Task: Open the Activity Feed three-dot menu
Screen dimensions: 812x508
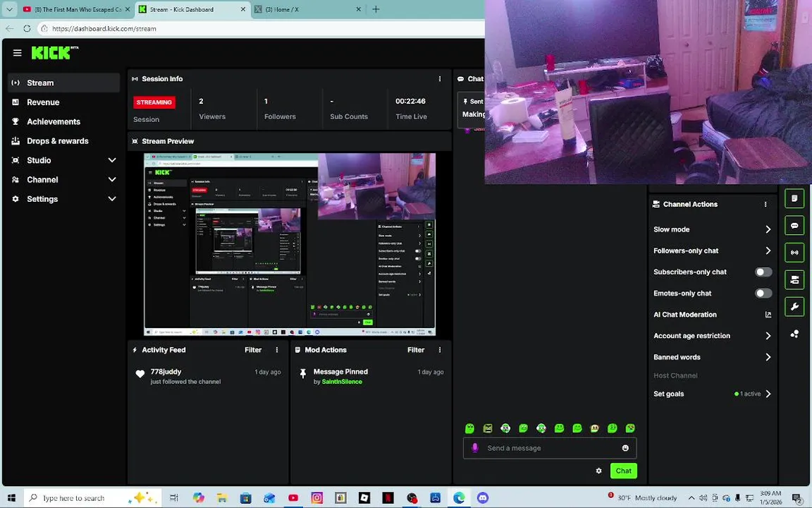Action: [x=277, y=350]
